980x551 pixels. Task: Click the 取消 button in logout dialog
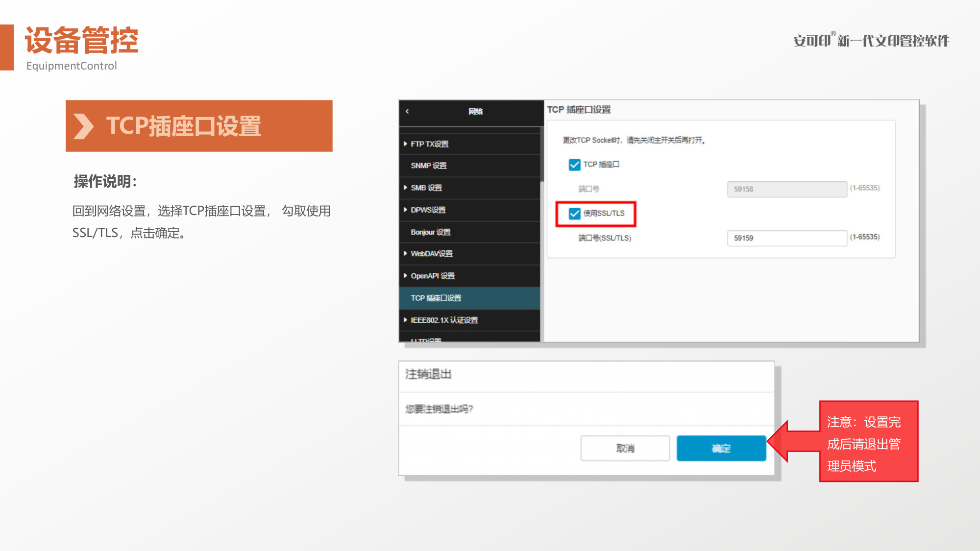point(625,448)
